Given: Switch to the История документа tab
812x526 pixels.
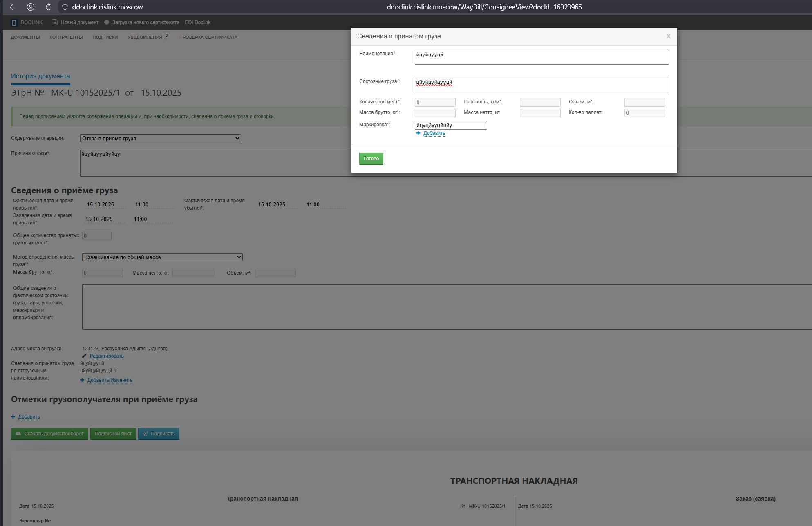Looking at the screenshot, I should pos(40,76).
